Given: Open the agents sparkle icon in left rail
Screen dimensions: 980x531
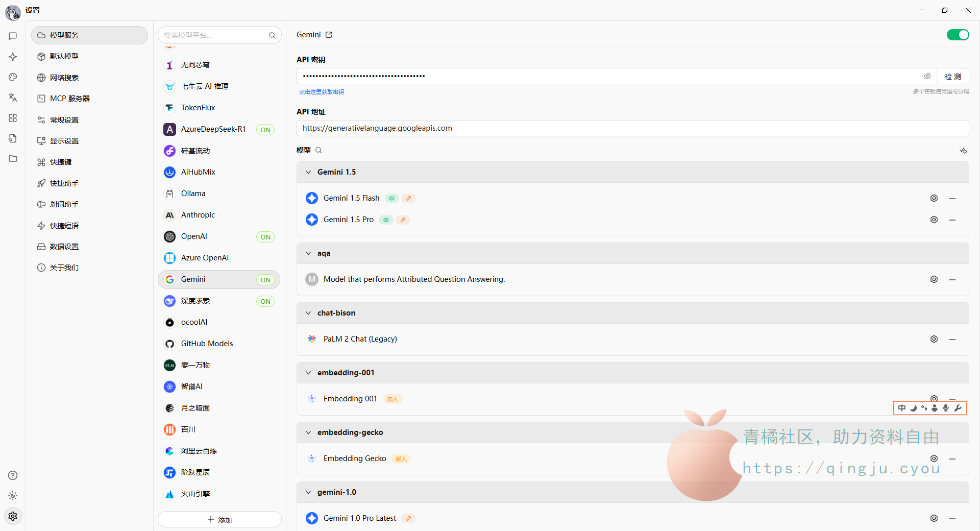Looking at the screenshot, I should 13,57.
